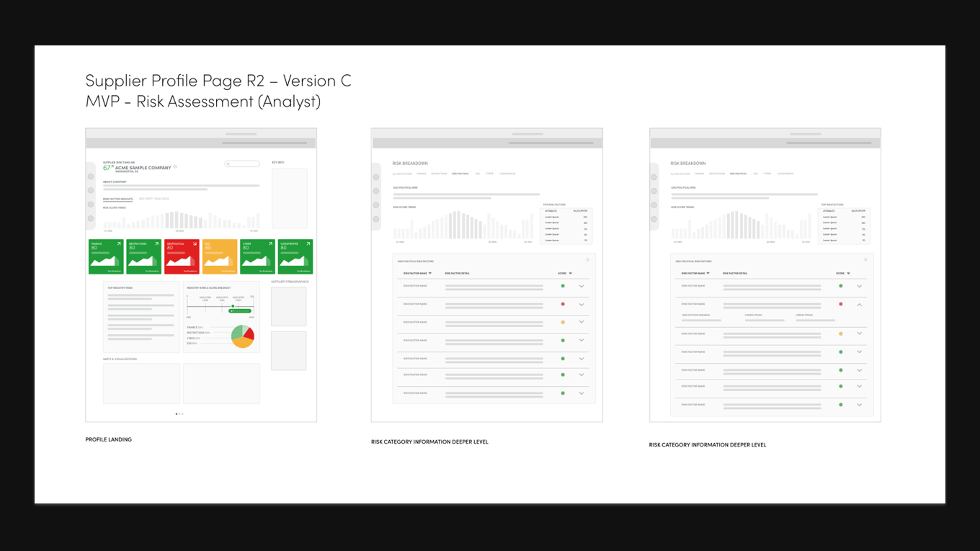Image resolution: width=980 pixels, height=551 pixels.
Task: Click See Breakdown on the Restrictions card
Action: coord(152,271)
